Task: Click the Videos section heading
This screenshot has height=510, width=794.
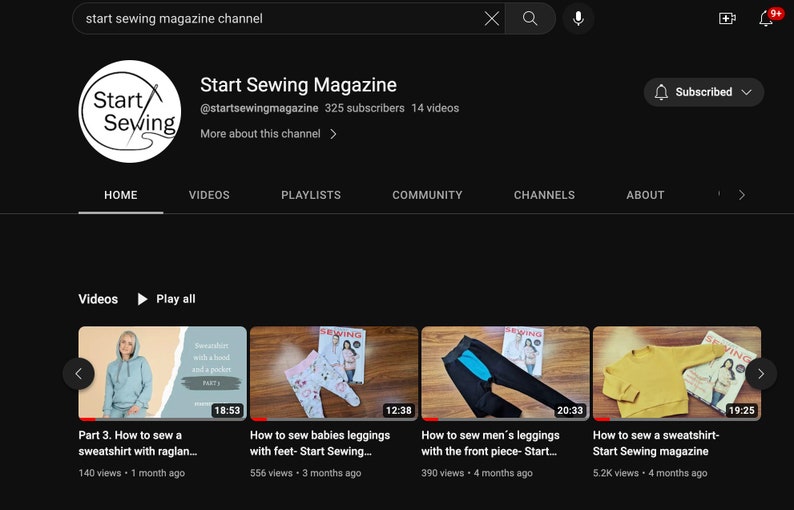Action: [98, 299]
